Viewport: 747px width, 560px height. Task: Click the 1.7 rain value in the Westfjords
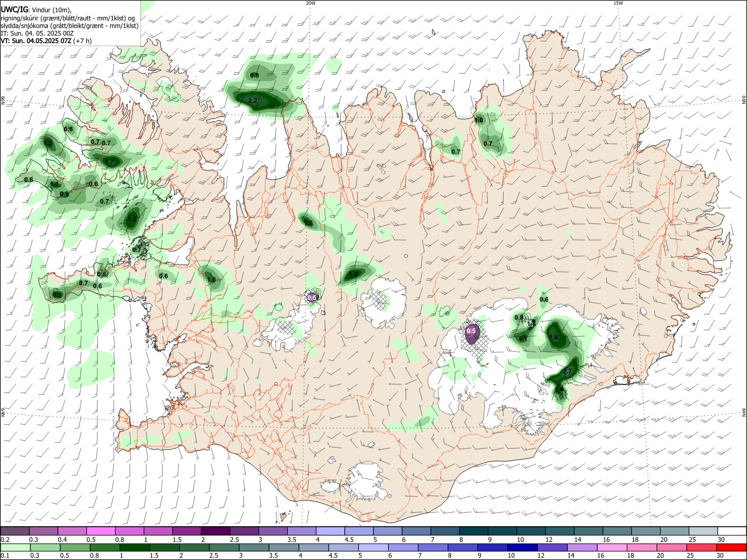point(109,162)
